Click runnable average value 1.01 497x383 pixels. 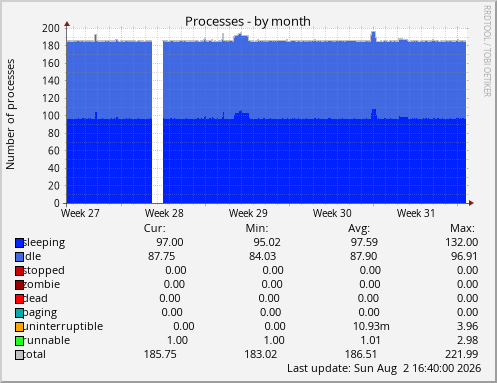[370, 340]
